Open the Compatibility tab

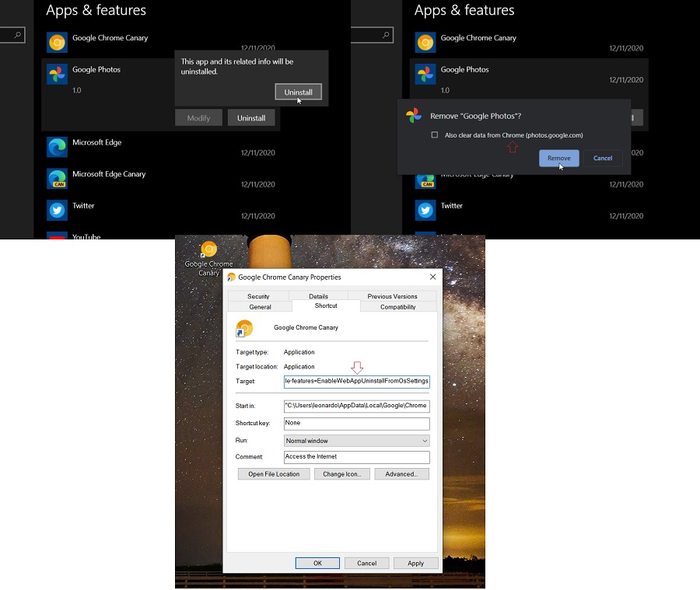(x=398, y=307)
